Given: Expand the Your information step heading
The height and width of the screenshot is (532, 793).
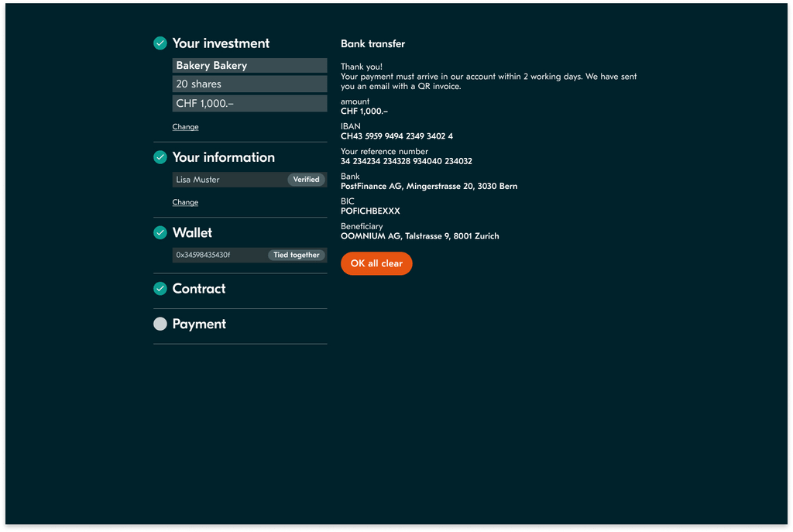Looking at the screenshot, I should tap(223, 157).
